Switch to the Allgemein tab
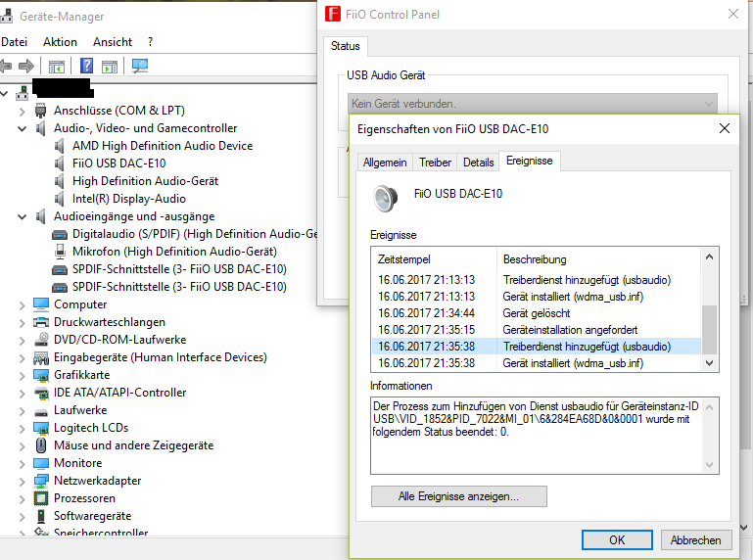Image resolution: width=753 pixels, height=560 pixels. click(385, 163)
